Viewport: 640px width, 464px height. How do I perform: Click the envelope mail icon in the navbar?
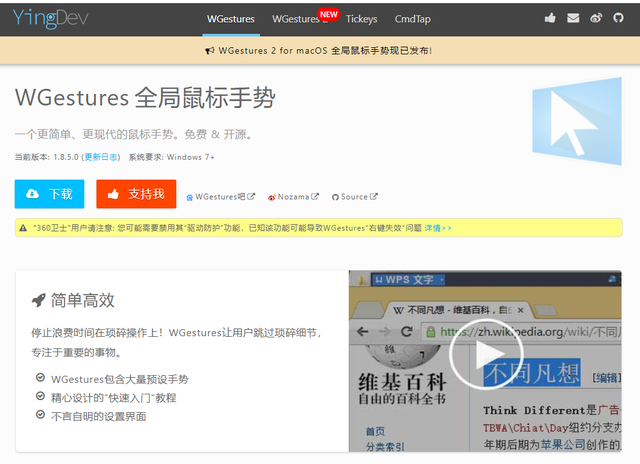pyautogui.click(x=573, y=18)
